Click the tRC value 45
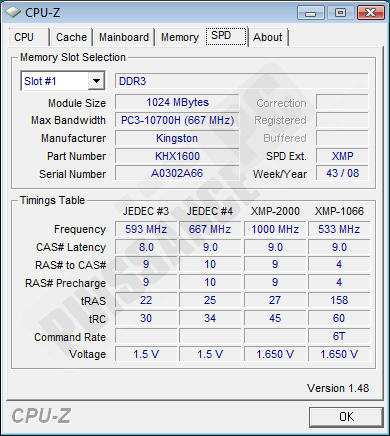390x436 pixels. click(275, 318)
